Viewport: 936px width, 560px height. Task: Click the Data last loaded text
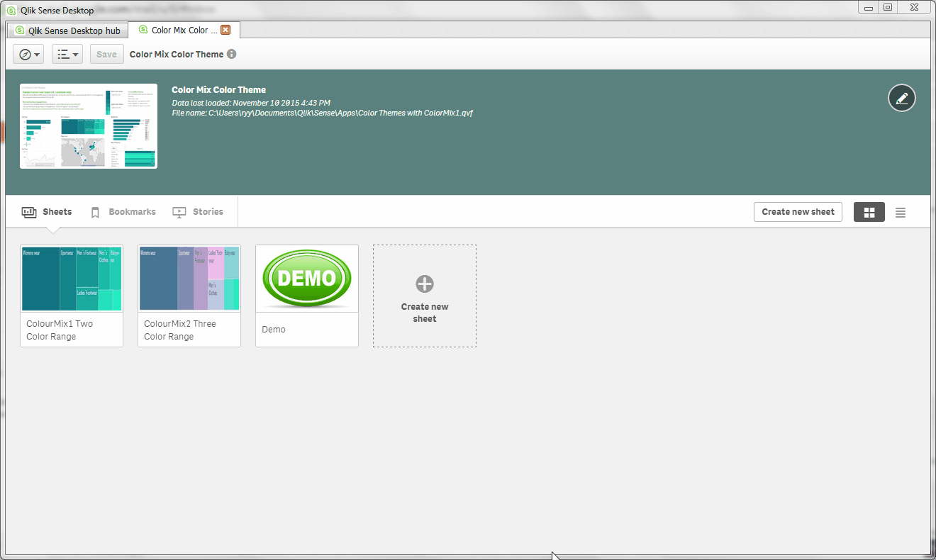[x=251, y=103]
